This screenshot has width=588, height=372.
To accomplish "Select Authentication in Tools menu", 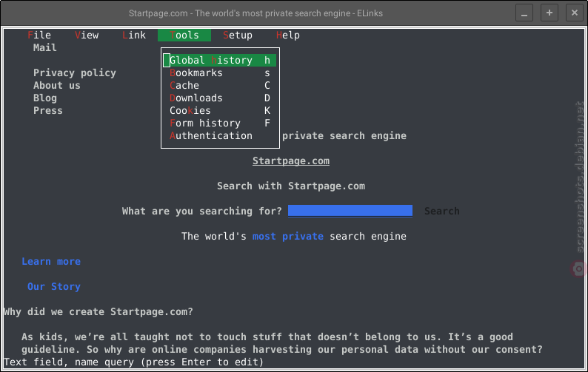I will click(220, 135).
